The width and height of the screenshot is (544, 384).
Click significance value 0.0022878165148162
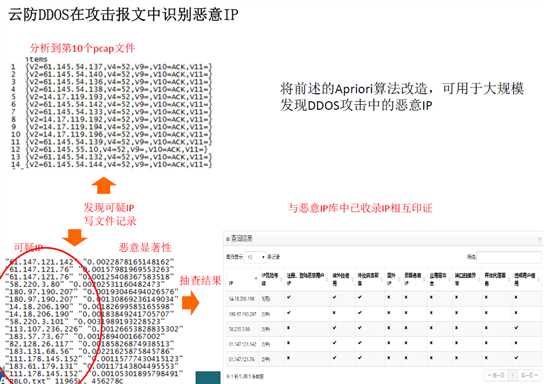tap(128, 262)
